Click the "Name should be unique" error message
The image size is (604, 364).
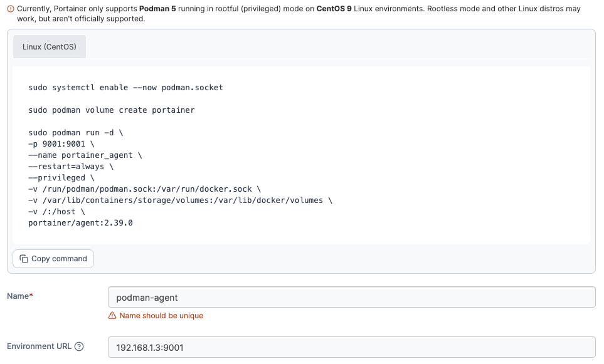tap(161, 316)
